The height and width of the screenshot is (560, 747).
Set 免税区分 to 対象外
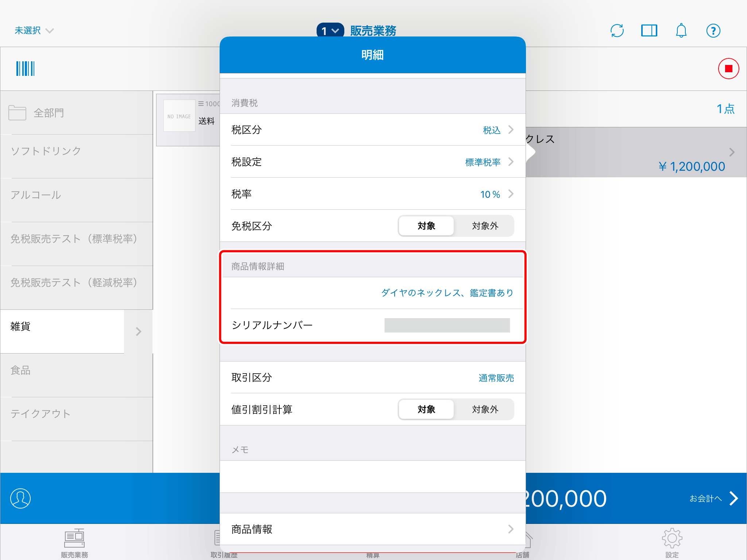pyautogui.click(x=485, y=226)
